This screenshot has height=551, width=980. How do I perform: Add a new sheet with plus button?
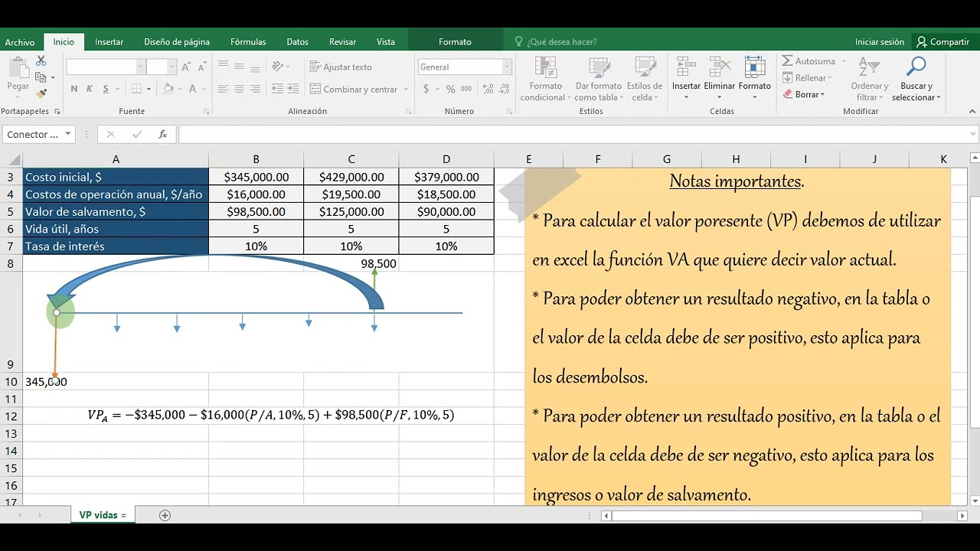[165, 515]
